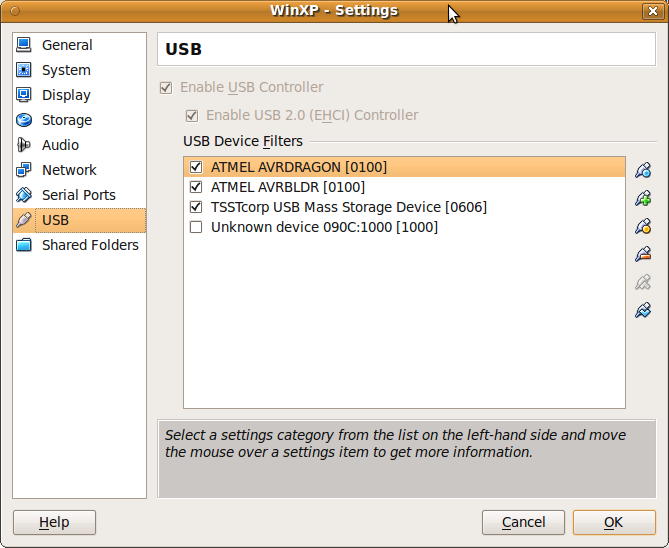Click Add Filter From Device icon
This screenshot has height=548, width=669.
(x=643, y=198)
